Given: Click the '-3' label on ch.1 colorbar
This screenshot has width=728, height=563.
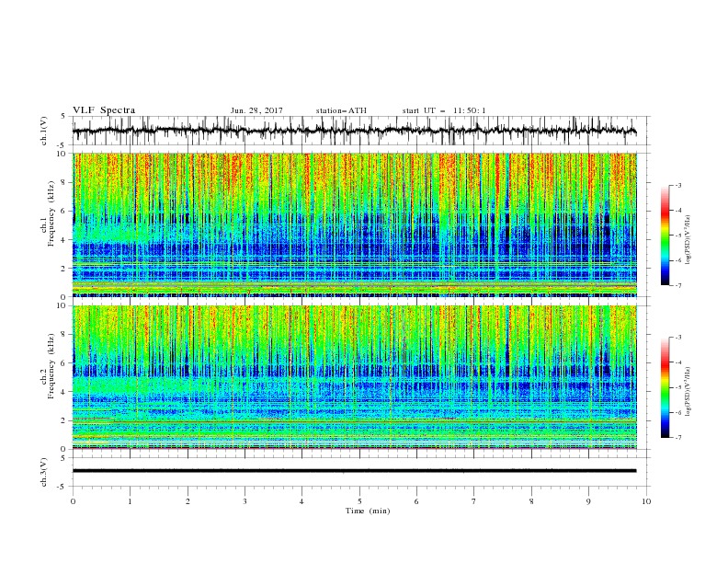Looking at the screenshot, I should [x=677, y=185].
